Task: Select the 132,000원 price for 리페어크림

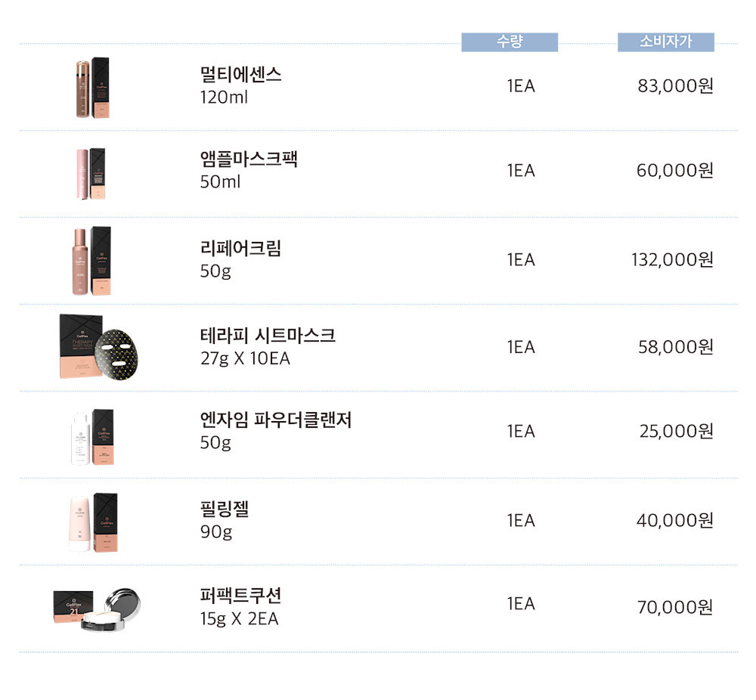Action: coord(673,260)
